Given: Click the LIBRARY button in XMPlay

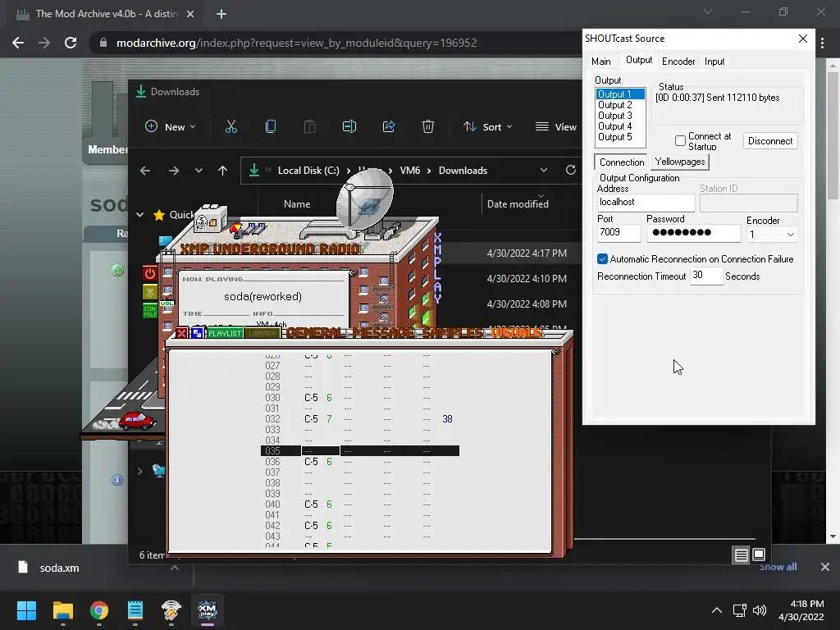Looking at the screenshot, I should point(262,333).
